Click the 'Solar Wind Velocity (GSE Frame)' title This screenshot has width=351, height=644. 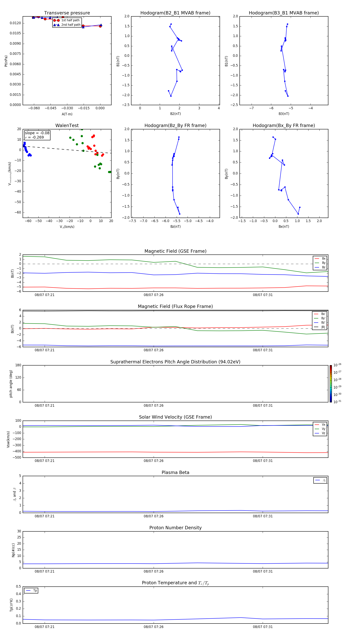coord(175,417)
